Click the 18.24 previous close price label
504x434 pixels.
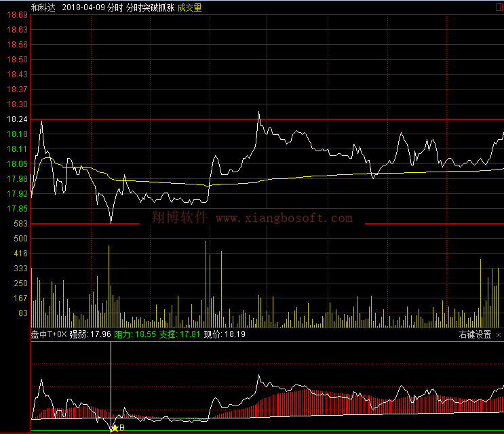(18, 119)
